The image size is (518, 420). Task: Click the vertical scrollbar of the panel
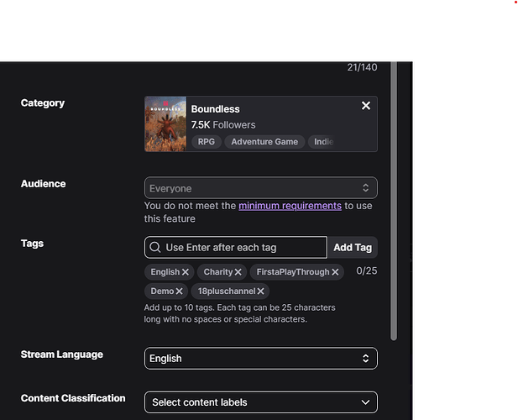pos(394,202)
